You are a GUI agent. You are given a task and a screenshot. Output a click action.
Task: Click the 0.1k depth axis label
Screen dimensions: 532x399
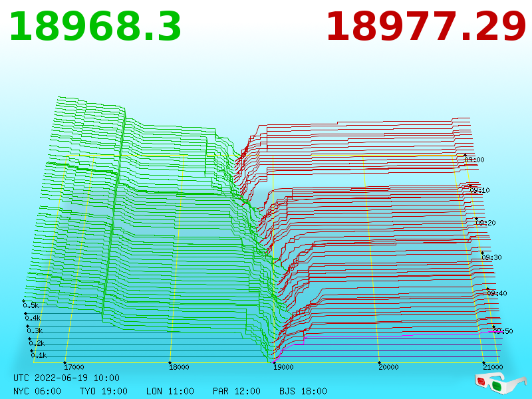click(x=39, y=356)
